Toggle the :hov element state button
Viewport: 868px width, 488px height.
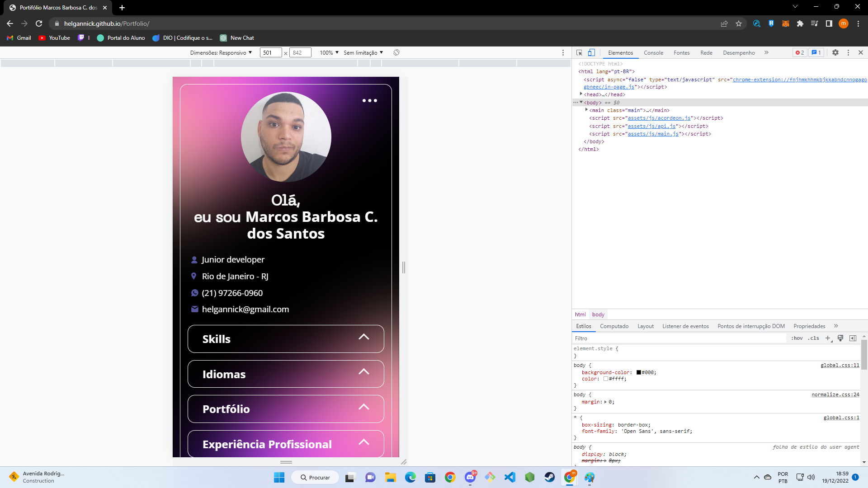point(797,338)
